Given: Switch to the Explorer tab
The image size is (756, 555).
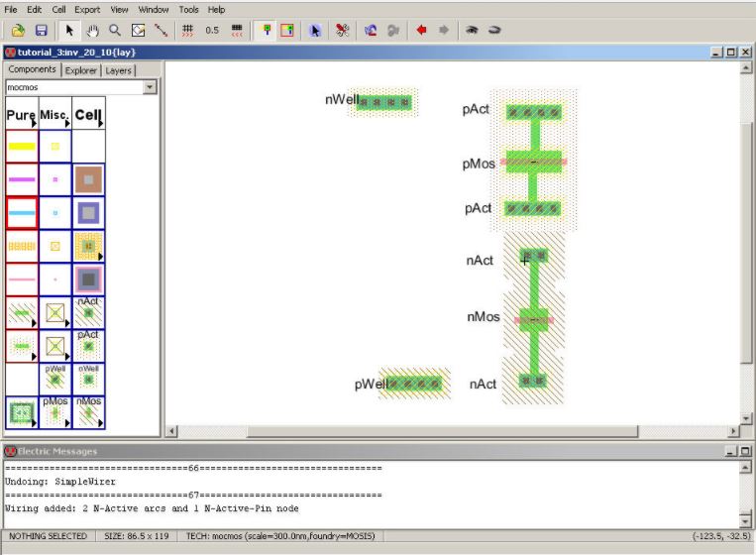Looking at the screenshot, I should coord(80,70).
